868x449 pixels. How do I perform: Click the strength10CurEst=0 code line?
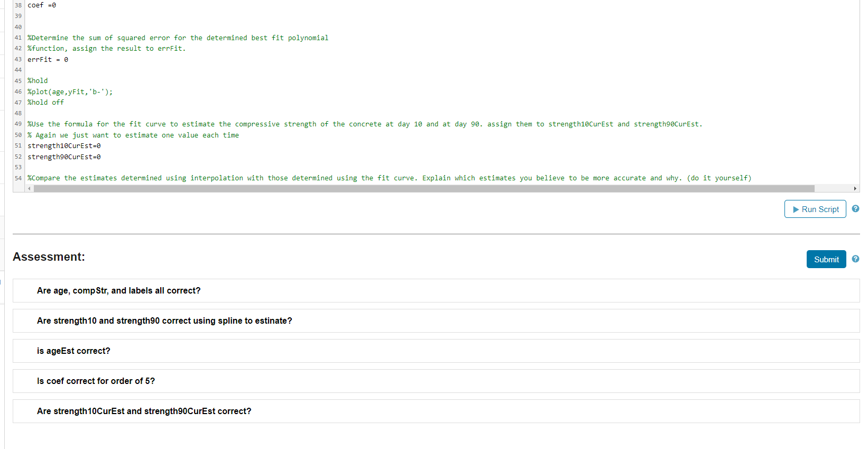tap(64, 145)
